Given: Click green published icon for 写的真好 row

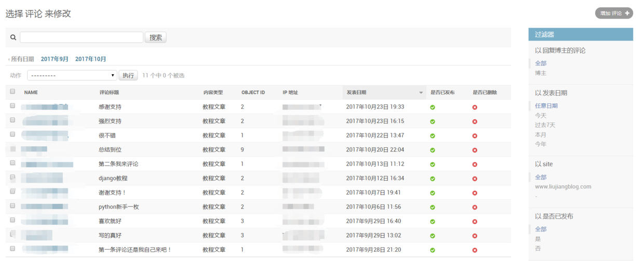Looking at the screenshot, I should tap(433, 236).
